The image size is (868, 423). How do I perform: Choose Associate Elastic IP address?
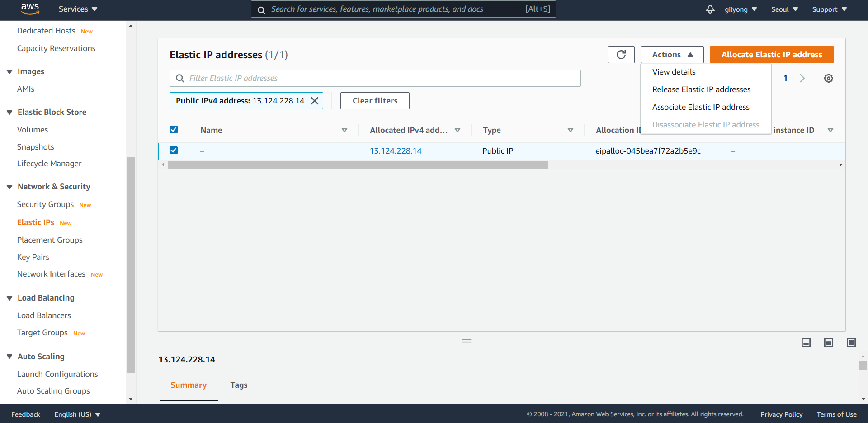(701, 107)
